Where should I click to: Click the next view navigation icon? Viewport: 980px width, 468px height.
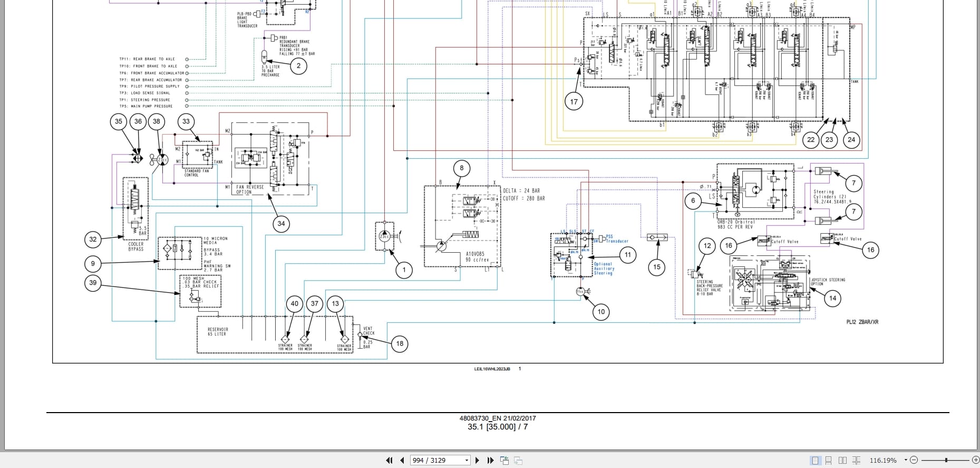pos(518,461)
